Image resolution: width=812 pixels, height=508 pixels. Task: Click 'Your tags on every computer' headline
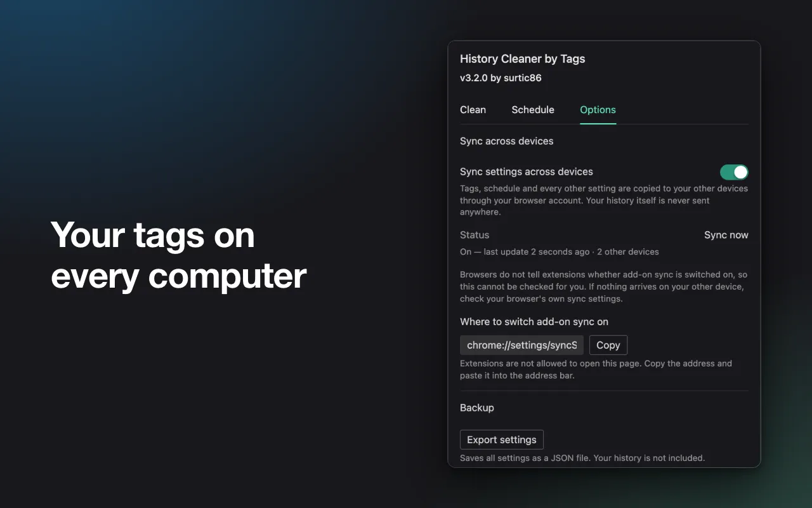coord(178,255)
